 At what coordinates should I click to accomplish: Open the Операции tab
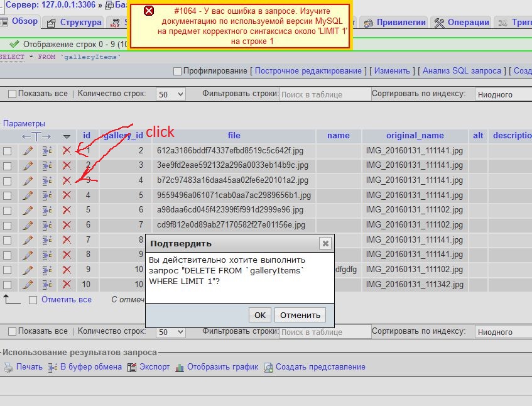[x=462, y=23]
